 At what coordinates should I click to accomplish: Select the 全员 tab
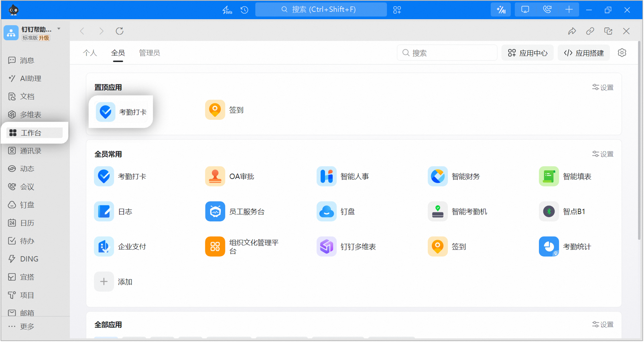pos(118,53)
